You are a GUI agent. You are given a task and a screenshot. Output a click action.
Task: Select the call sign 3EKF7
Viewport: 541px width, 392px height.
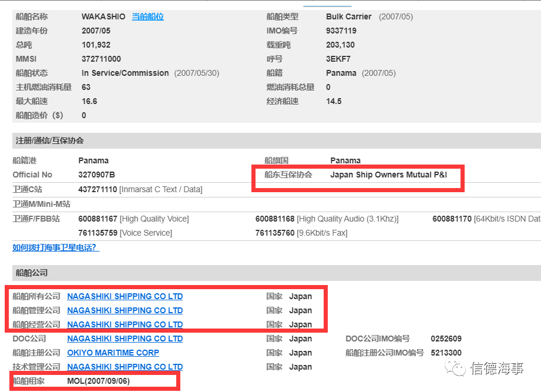click(338, 59)
